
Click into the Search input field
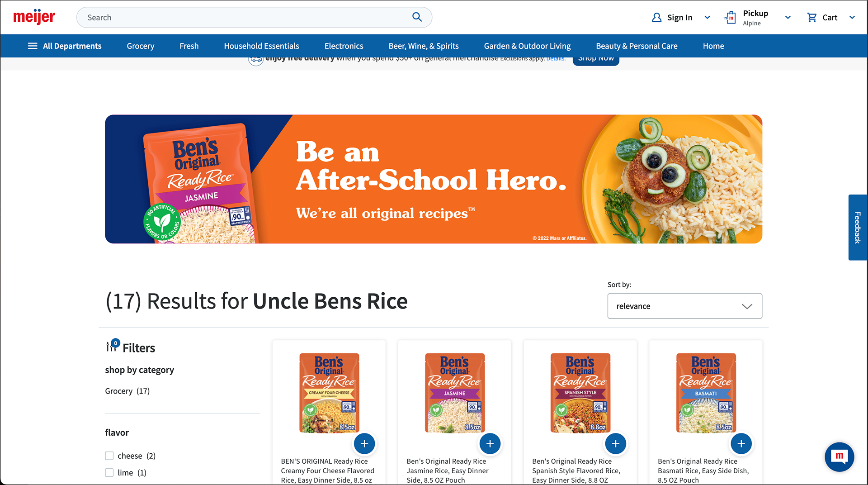coord(246,17)
